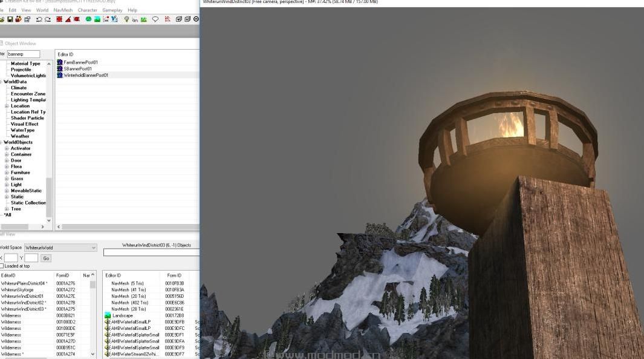
Task: Toggle the red snap-to-angle triangle icon
Action: click(68, 19)
